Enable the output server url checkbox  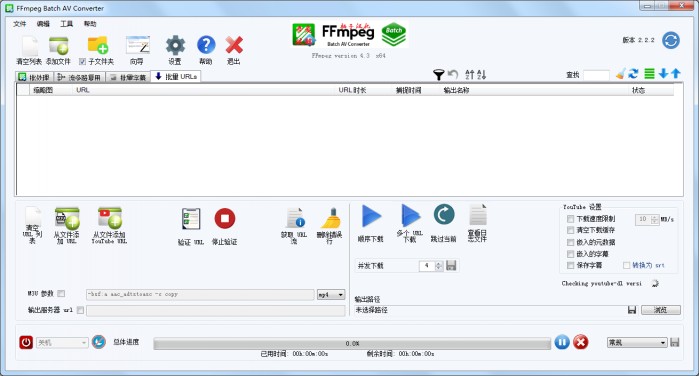point(80,310)
